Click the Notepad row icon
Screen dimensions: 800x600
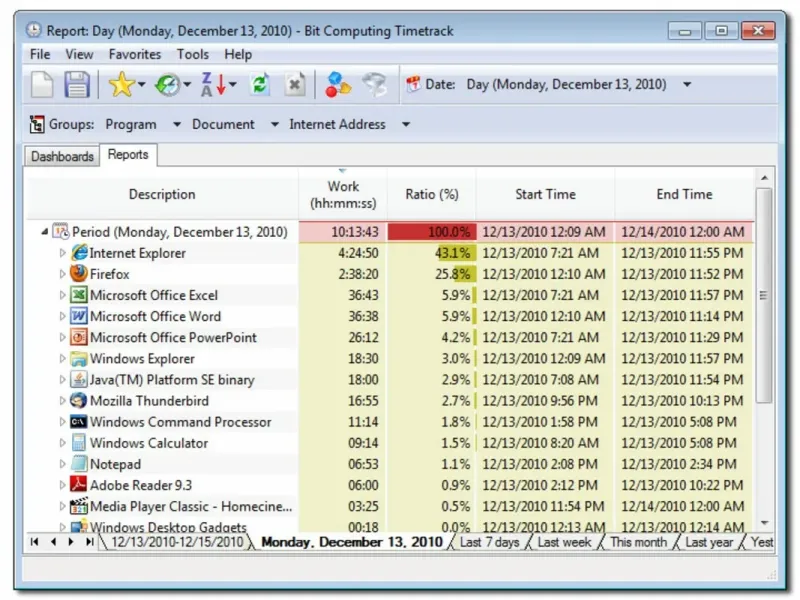[x=79, y=464]
